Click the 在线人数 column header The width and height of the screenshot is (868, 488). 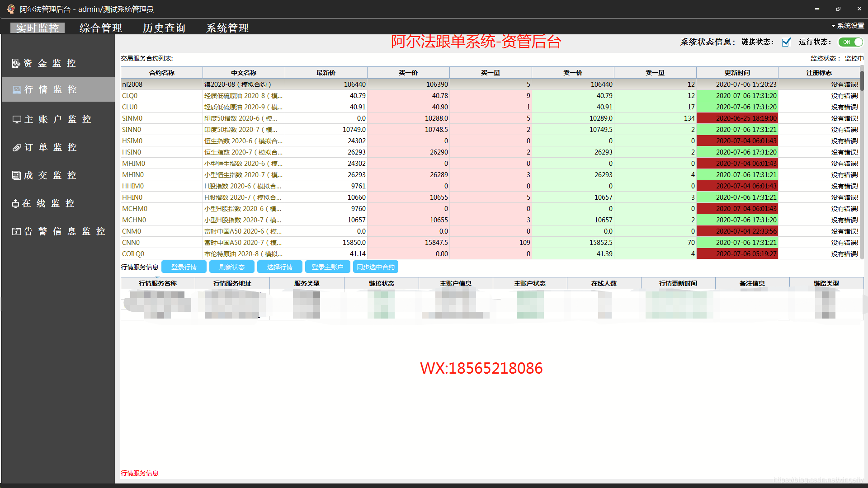604,283
